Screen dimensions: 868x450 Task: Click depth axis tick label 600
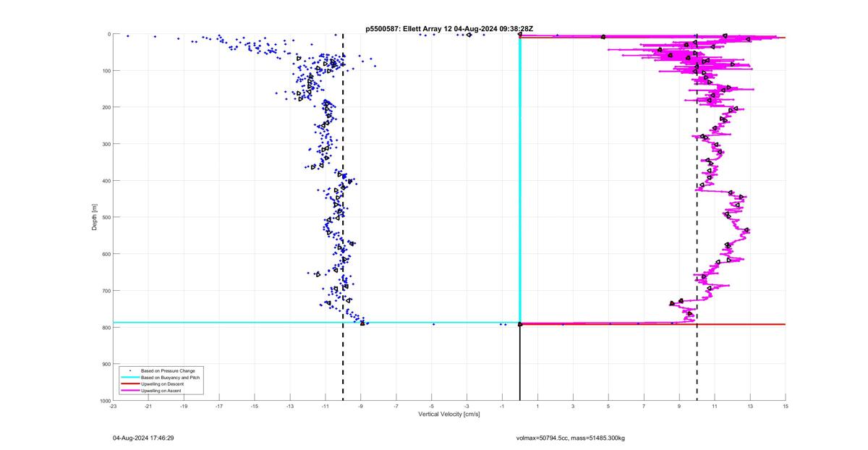(x=106, y=254)
